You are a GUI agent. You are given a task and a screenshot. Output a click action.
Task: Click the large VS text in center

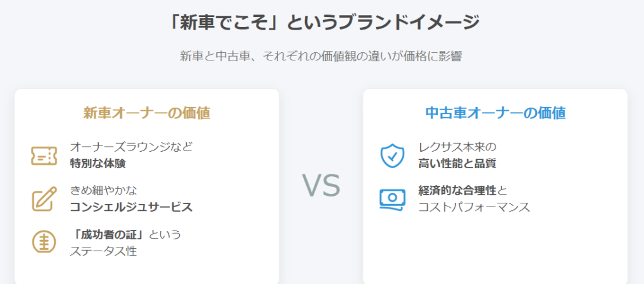(x=321, y=185)
